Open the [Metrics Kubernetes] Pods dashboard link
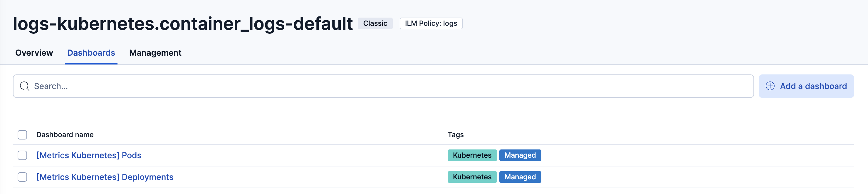This screenshot has width=868, height=194. (x=89, y=155)
